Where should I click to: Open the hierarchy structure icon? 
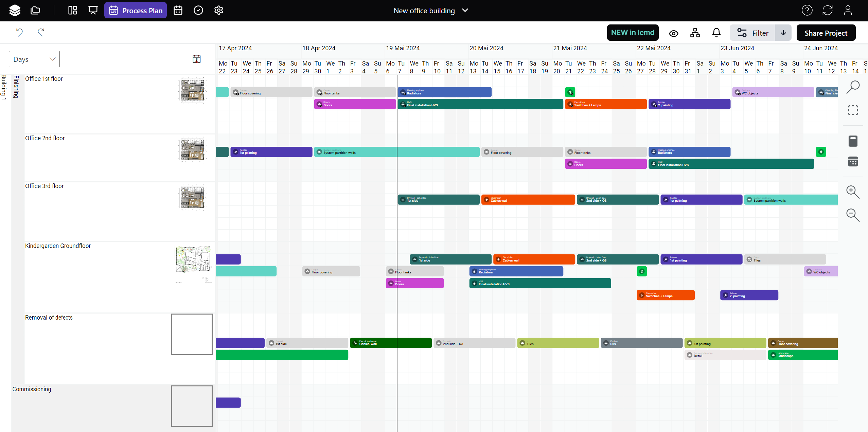(695, 33)
